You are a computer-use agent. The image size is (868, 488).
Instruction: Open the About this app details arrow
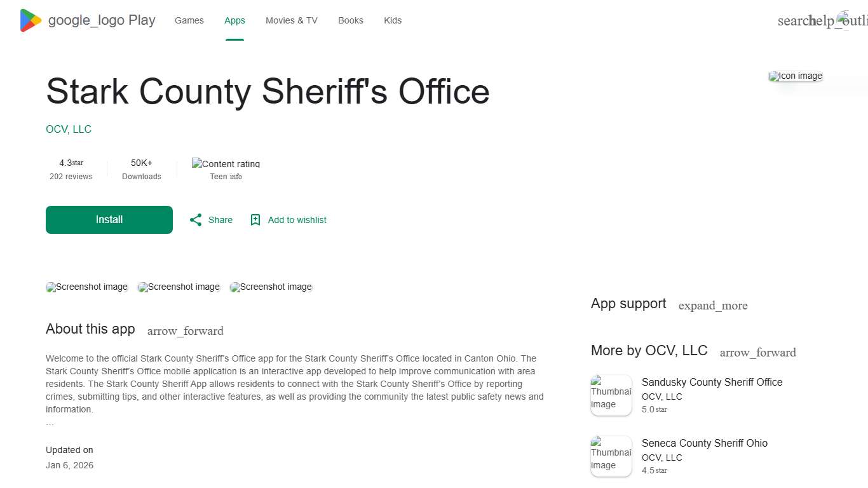(185, 330)
